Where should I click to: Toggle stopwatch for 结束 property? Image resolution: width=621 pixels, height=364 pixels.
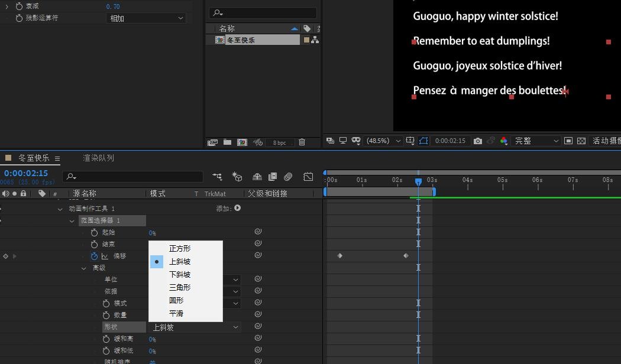(x=94, y=245)
